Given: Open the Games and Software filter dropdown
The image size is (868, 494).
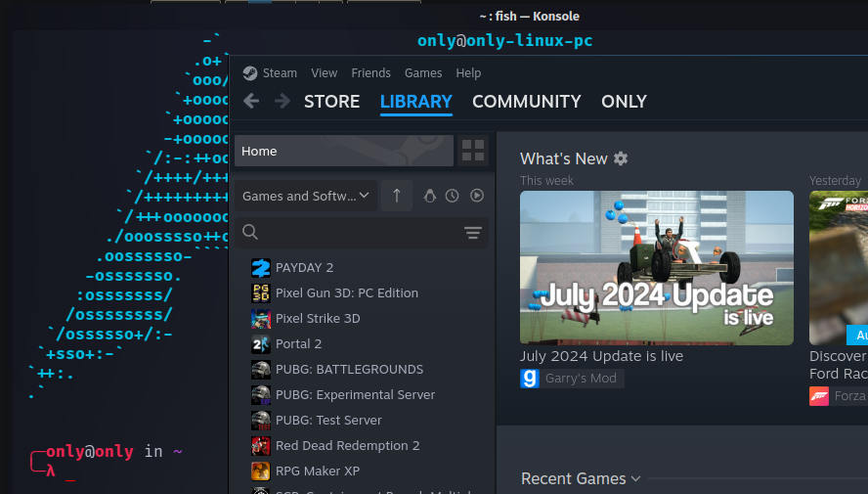Looking at the screenshot, I should coord(306,196).
